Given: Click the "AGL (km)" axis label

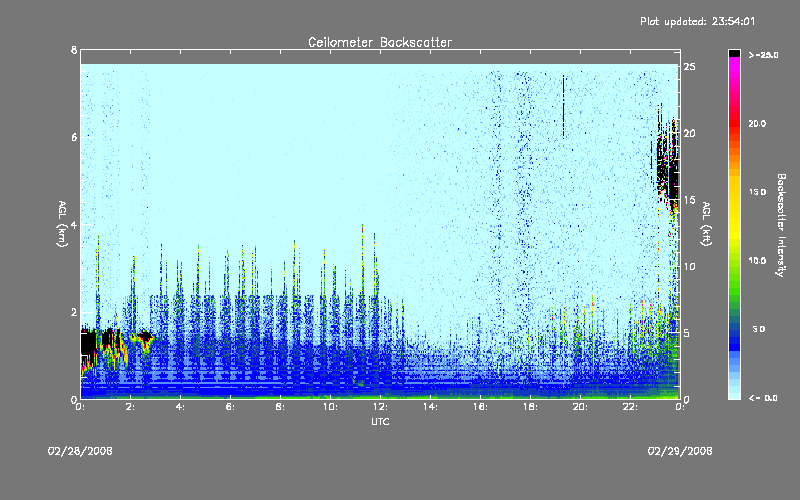Looking at the screenshot, I should tap(62, 224).
